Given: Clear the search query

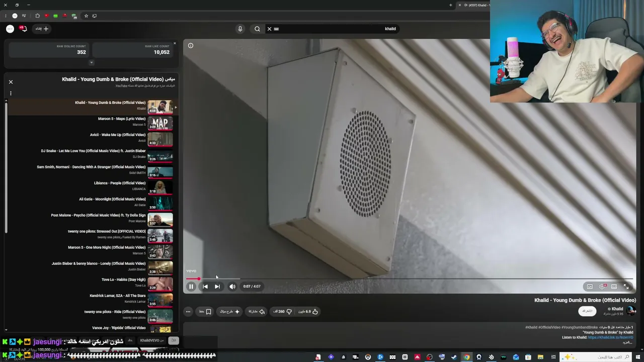Looking at the screenshot, I should [269, 29].
